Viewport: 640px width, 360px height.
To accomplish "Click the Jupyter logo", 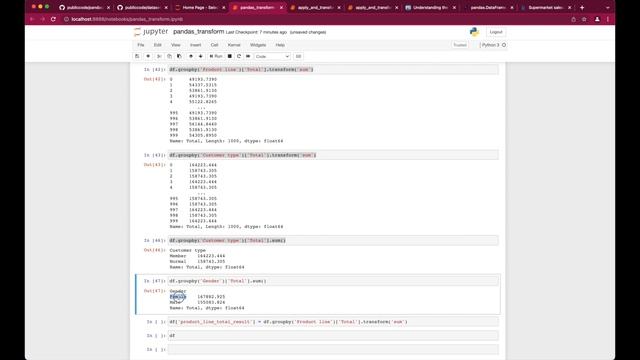I will 151,32.
